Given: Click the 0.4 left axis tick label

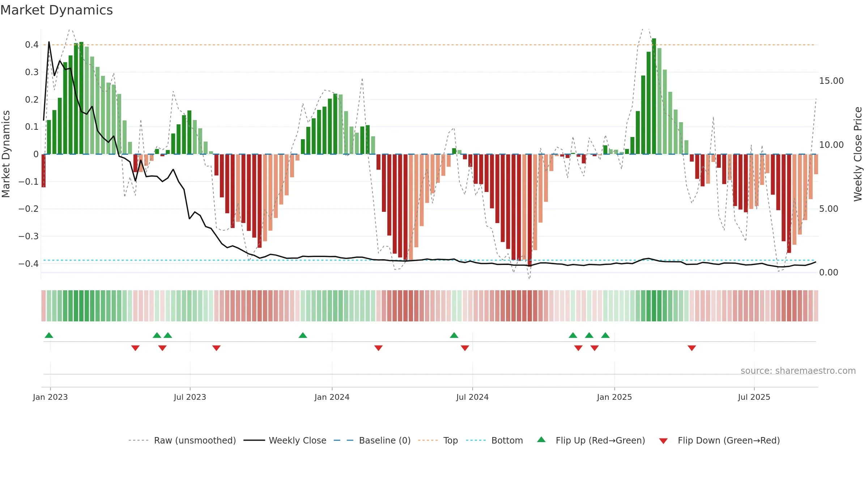Looking at the screenshot, I should (32, 45).
